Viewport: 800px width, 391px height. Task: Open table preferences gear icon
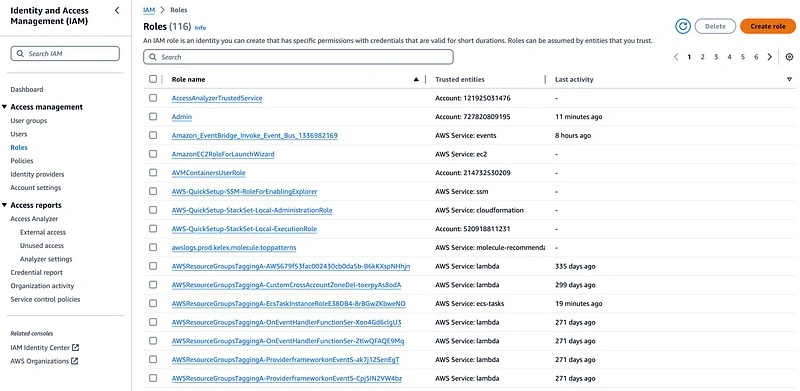pos(789,57)
